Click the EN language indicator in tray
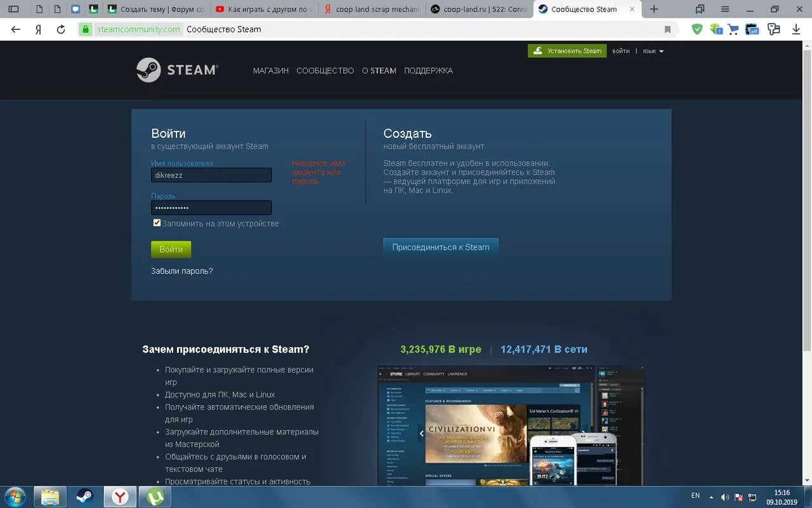This screenshot has height=508, width=812. 695,495
